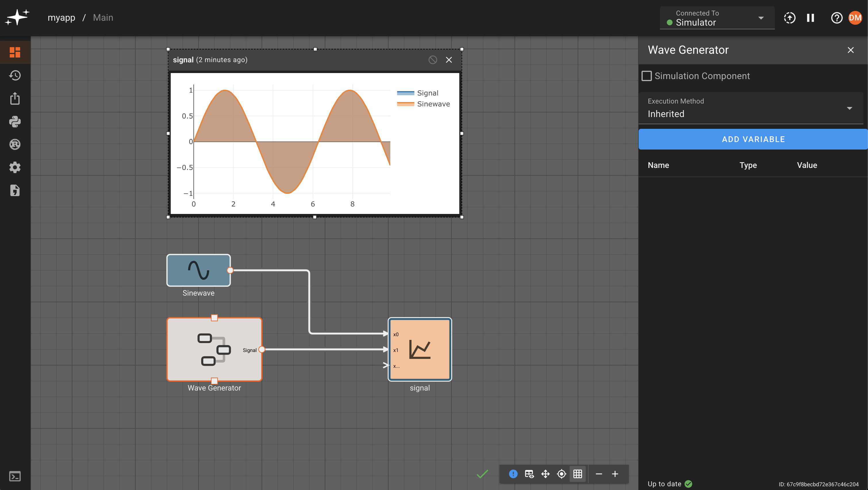Image resolution: width=868 pixels, height=490 pixels.
Task: Select the Sinewave block on canvas
Action: click(x=199, y=270)
